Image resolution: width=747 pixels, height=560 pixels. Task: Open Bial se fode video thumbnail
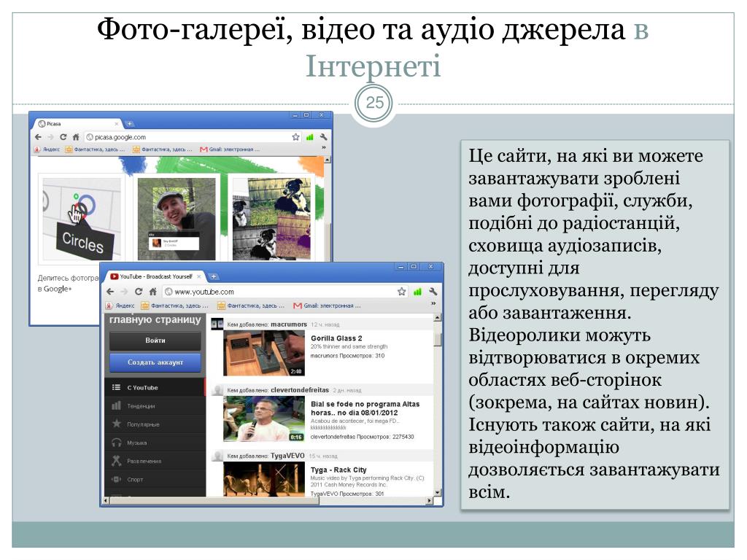264,419
